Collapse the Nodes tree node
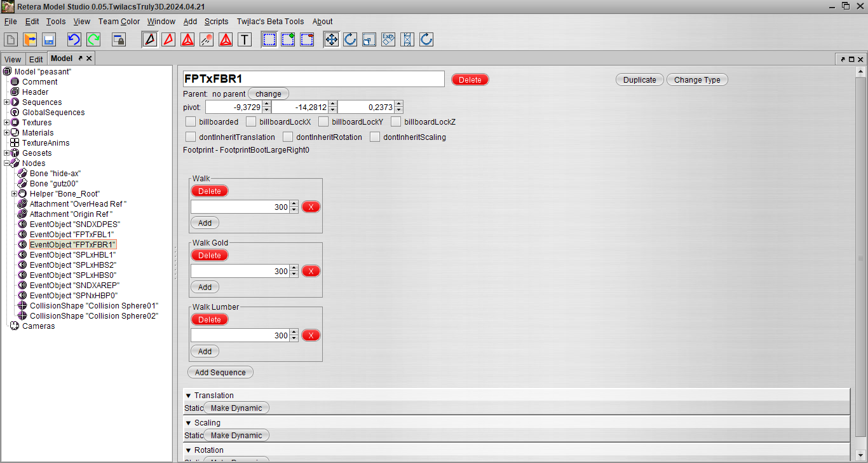This screenshot has height=463, width=868. point(6,163)
